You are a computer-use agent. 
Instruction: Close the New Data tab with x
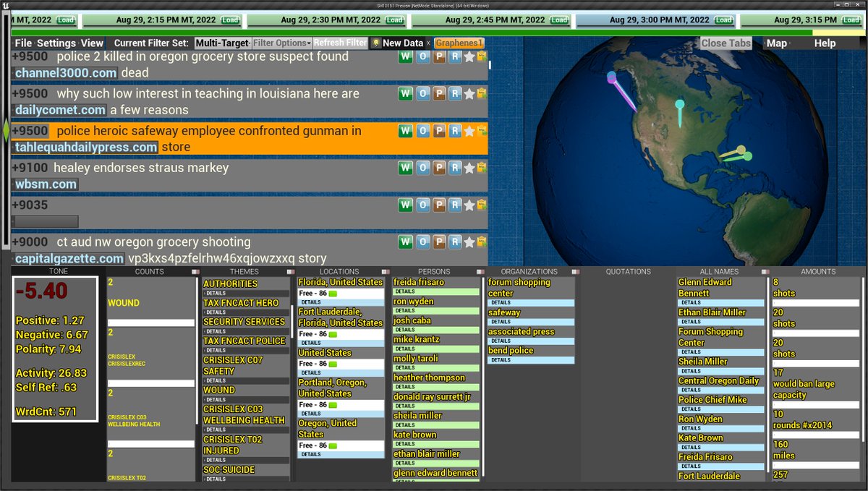(427, 43)
